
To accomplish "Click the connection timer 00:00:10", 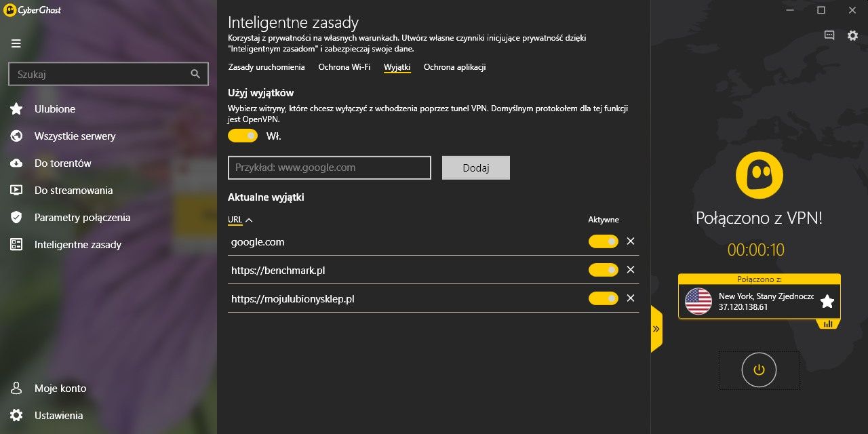I will 756,250.
